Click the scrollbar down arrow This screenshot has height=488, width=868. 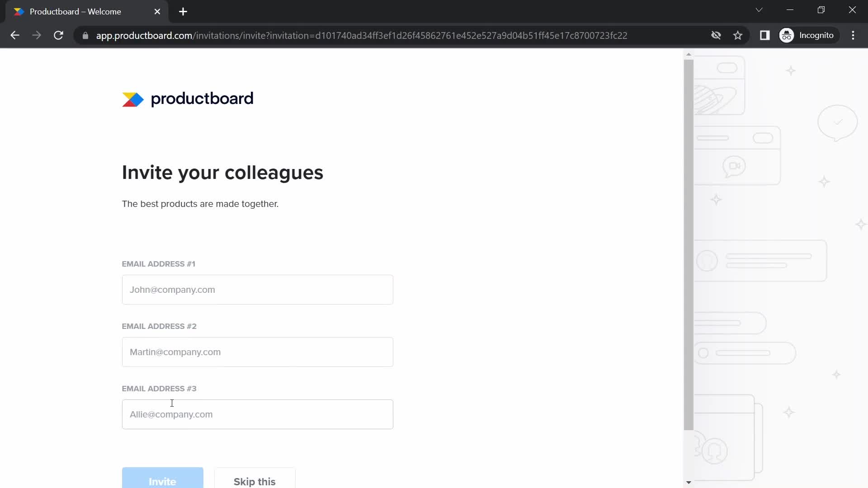tap(689, 483)
